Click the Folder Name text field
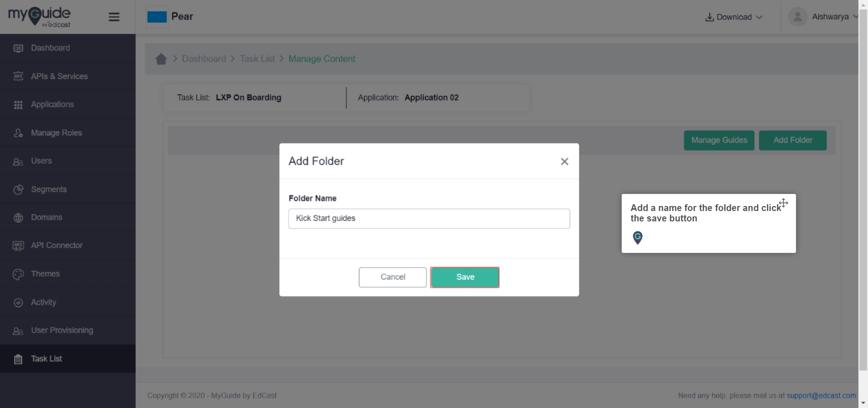The width and height of the screenshot is (868, 408). click(x=429, y=219)
